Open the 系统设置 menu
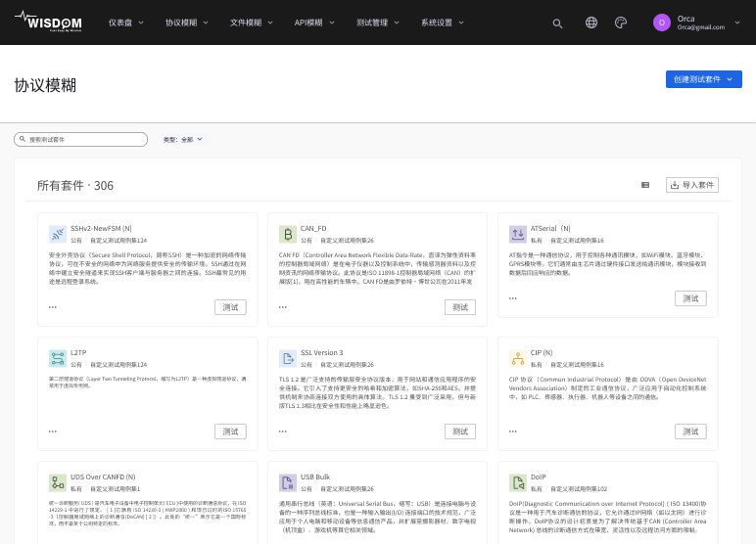This screenshot has height=544, width=756. pyautogui.click(x=442, y=23)
